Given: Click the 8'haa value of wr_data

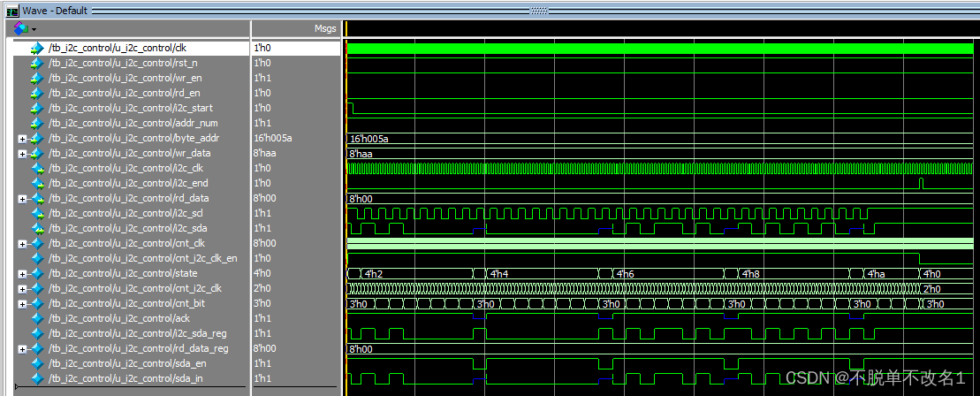Looking at the screenshot, I should click(265, 153).
